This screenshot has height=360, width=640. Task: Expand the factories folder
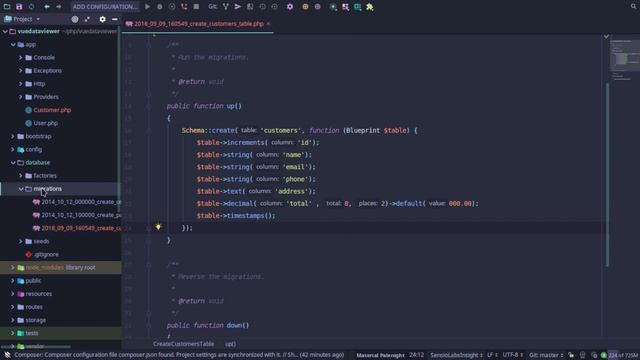21,176
